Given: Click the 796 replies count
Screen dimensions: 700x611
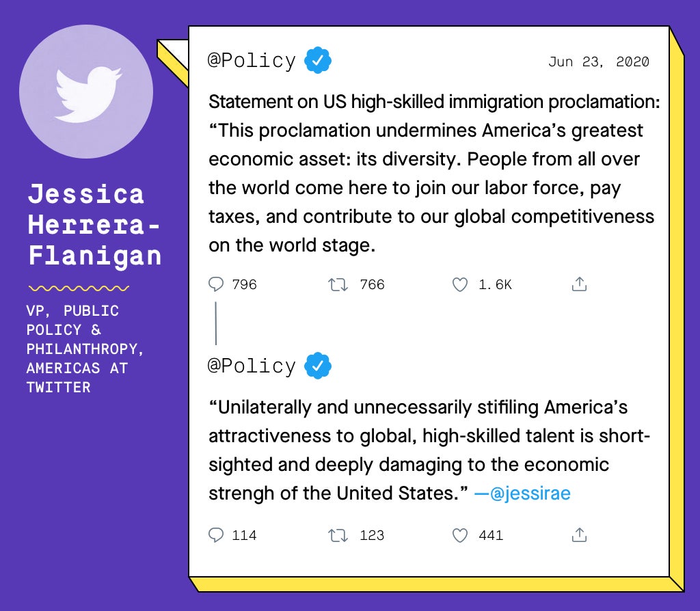Looking at the screenshot, I should (x=244, y=284).
